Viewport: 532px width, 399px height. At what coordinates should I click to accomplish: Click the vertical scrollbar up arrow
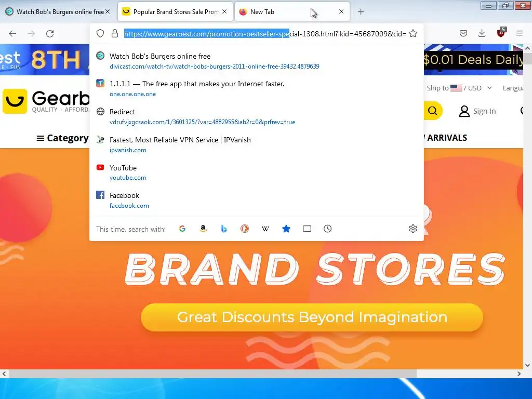528,48
